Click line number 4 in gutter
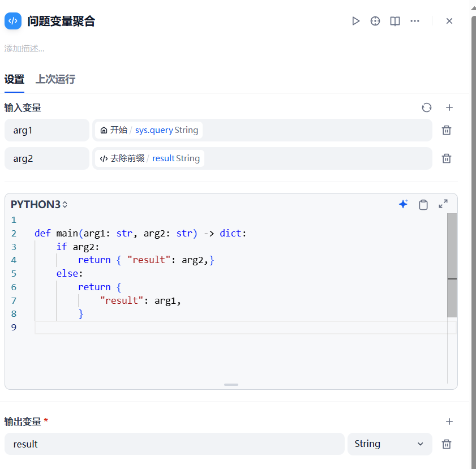 pyautogui.click(x=14, y=260)
